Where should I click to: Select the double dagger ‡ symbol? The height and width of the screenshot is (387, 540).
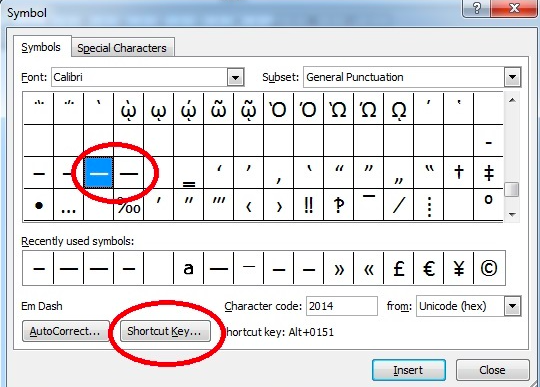(488, 173)
